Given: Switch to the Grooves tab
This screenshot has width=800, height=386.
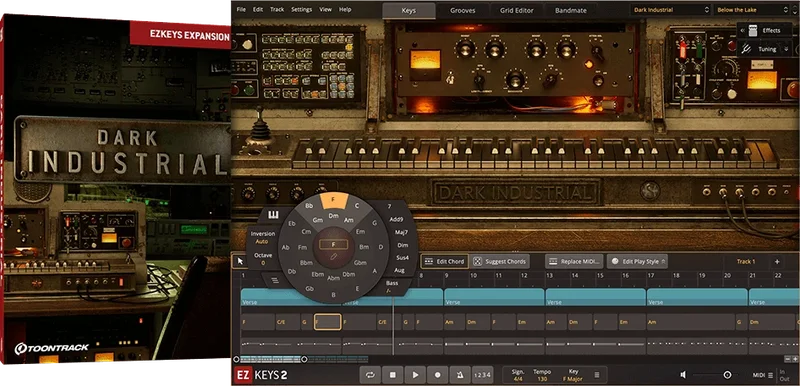Looking at the screenshot, I should (462, 10).
